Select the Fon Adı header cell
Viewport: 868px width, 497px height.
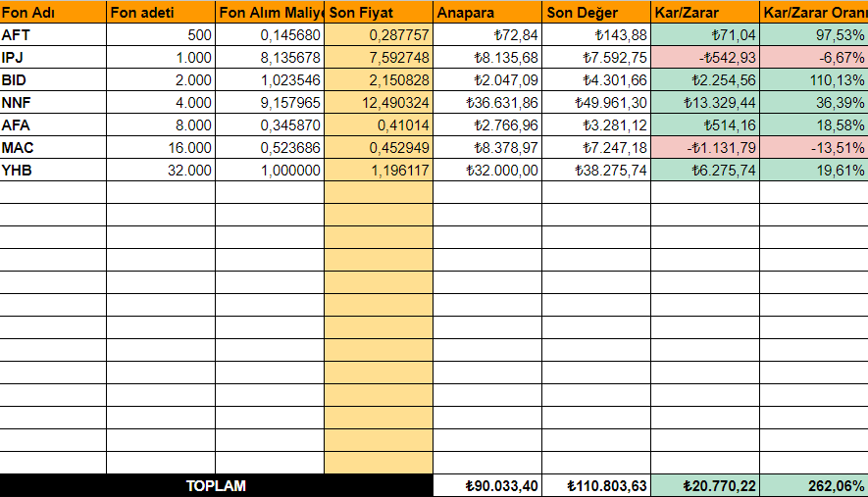coord(53,12)
